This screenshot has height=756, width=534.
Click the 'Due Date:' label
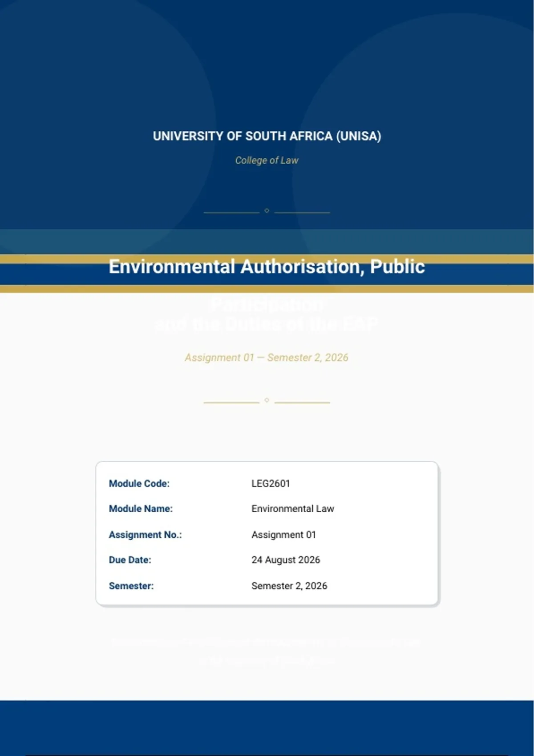(x=130, y=560)
